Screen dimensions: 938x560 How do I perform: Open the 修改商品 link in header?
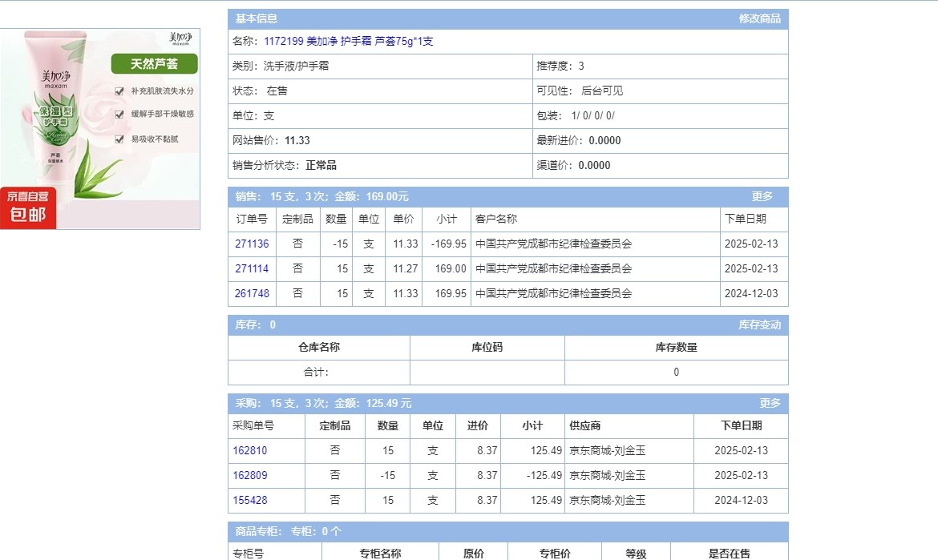pyautogui.click(x=759, y=18)
